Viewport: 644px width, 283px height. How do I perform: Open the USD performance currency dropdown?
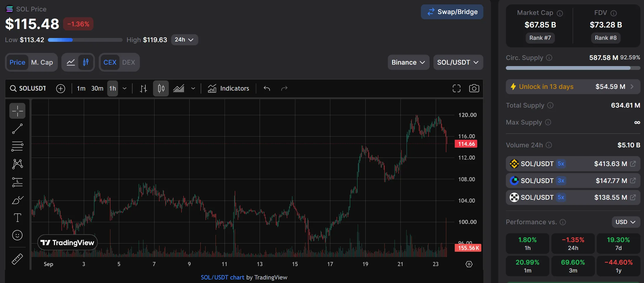coord(626,222)
